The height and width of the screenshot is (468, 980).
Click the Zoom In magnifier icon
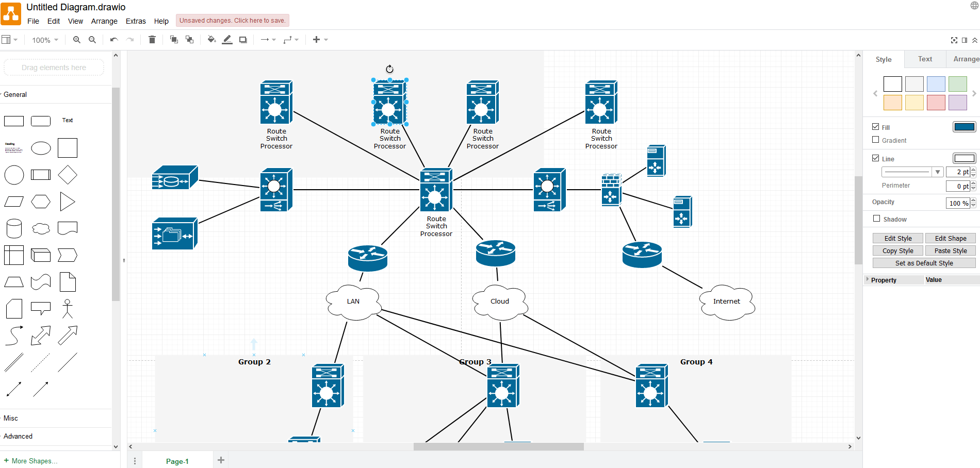pyautogui.click(x=76, y=40)
